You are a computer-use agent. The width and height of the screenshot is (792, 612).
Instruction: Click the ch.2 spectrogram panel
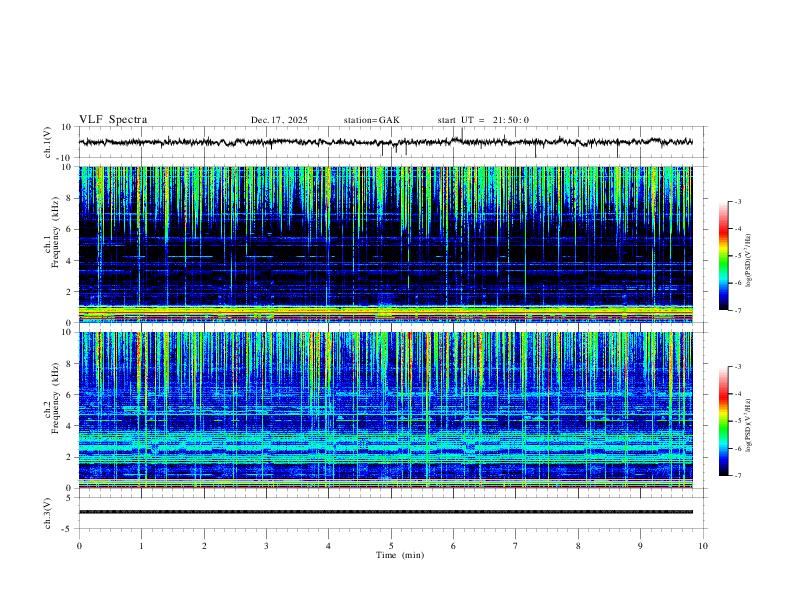coord(386,410)
